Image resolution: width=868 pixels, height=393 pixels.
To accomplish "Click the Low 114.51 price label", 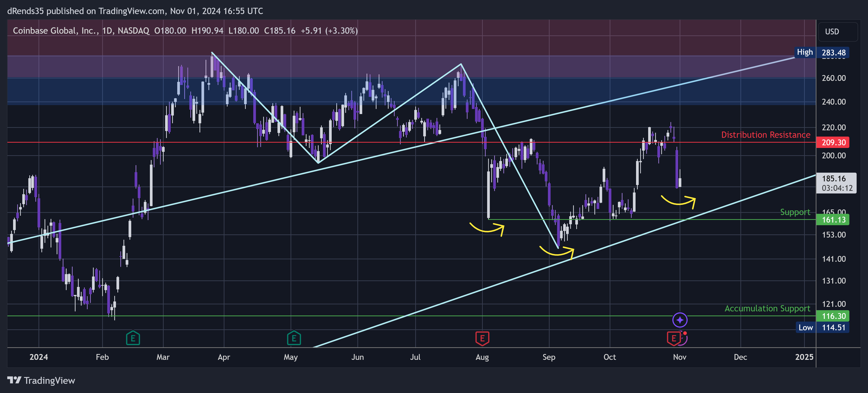I will pyautogui.click(x=822, y=327).
